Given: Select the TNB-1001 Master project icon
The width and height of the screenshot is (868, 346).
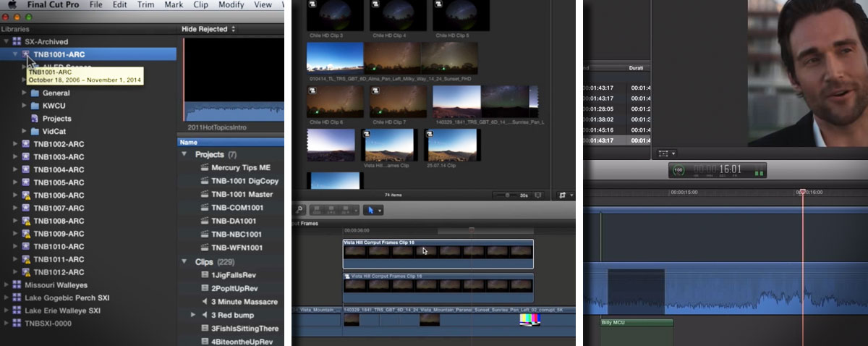Looking at the screenshot, I should tap(205, 194).
